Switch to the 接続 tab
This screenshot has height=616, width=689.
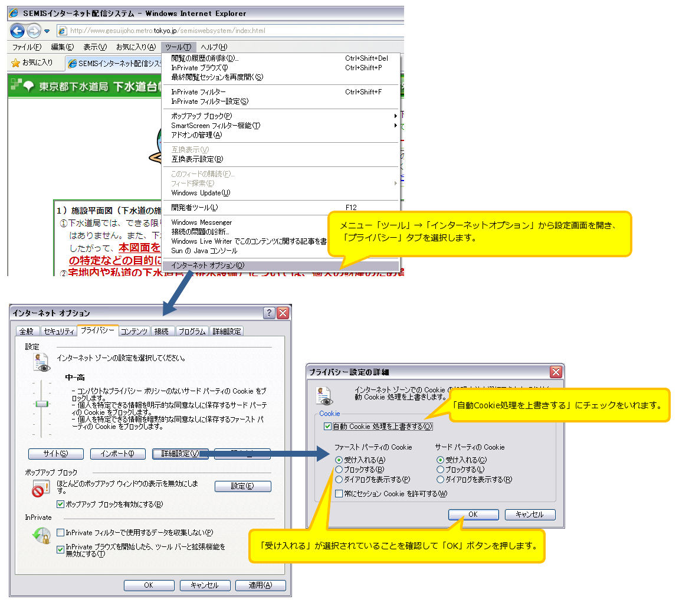[162, 331]
